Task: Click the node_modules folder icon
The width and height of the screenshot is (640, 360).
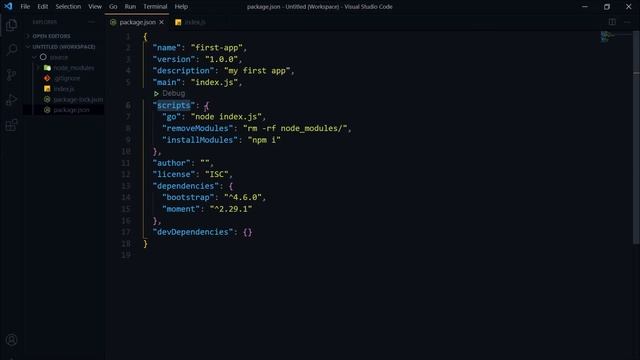Action: (x=47, y=68)
